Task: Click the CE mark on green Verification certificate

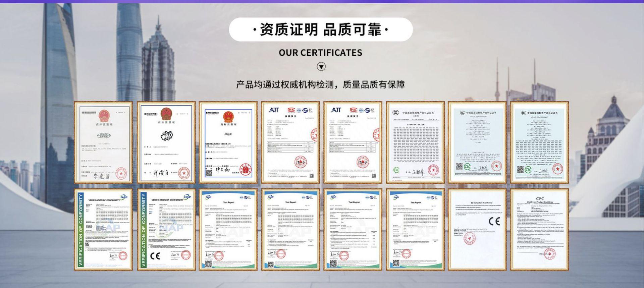Action: click(x=155, y=256)
